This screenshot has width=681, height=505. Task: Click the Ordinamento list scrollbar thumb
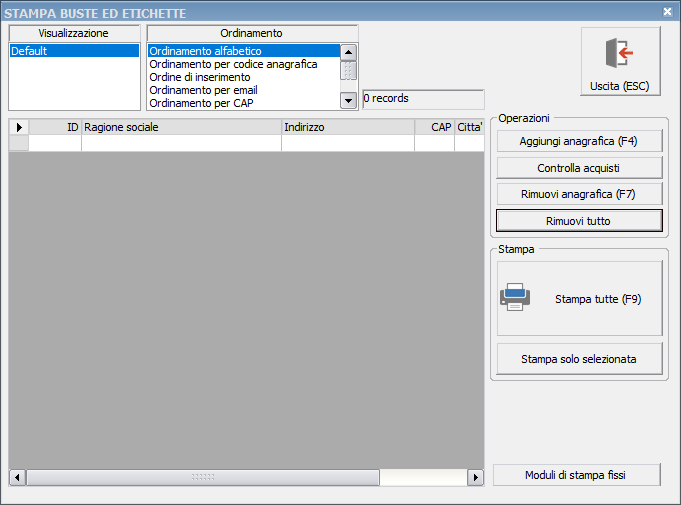348,70
